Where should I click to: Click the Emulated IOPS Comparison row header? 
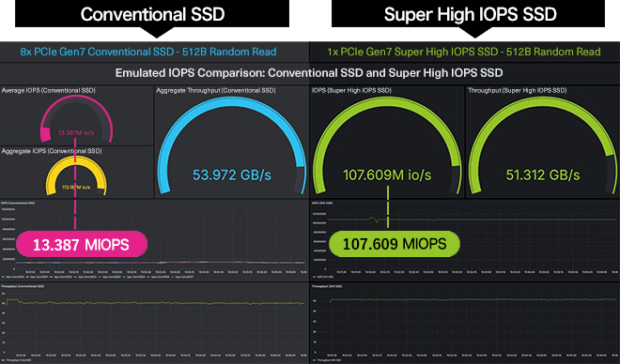309,73
